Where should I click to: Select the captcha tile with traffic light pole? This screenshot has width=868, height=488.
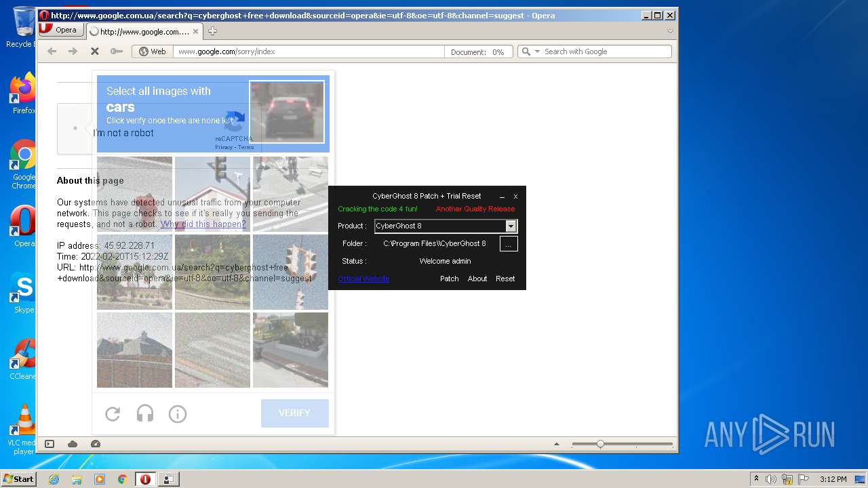212,194
